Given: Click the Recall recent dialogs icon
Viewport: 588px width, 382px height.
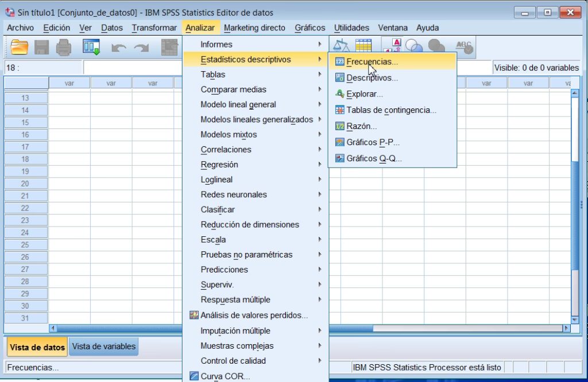Looking at the screenshot, I should [x=91, y=48].
